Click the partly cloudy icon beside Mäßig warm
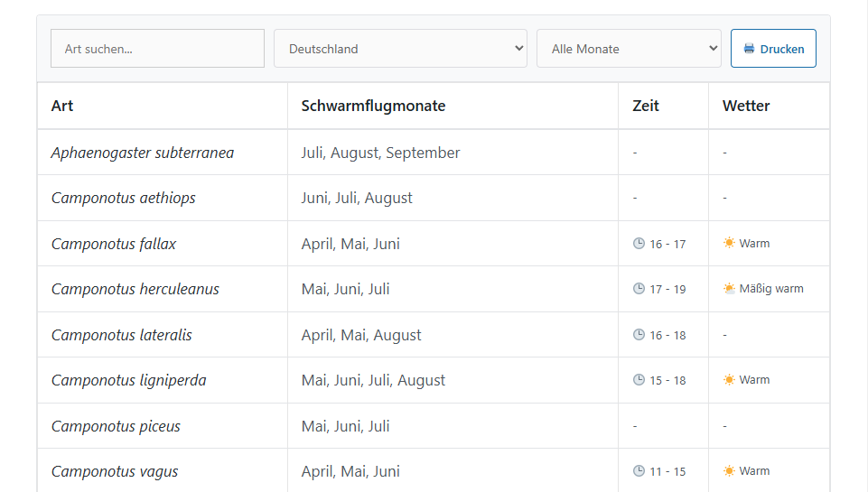This screenshot has height=492, width=868. coord(729,288)
